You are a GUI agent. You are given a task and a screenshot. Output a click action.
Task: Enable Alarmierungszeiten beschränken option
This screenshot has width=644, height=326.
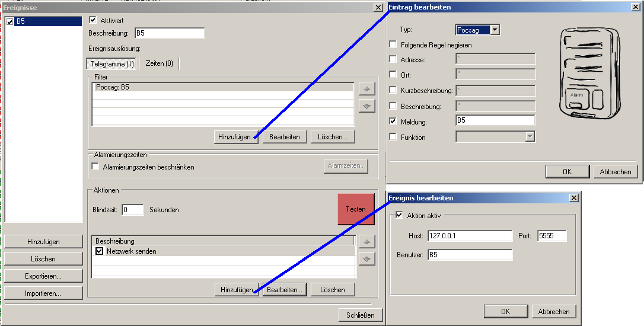tap(95, 167)
